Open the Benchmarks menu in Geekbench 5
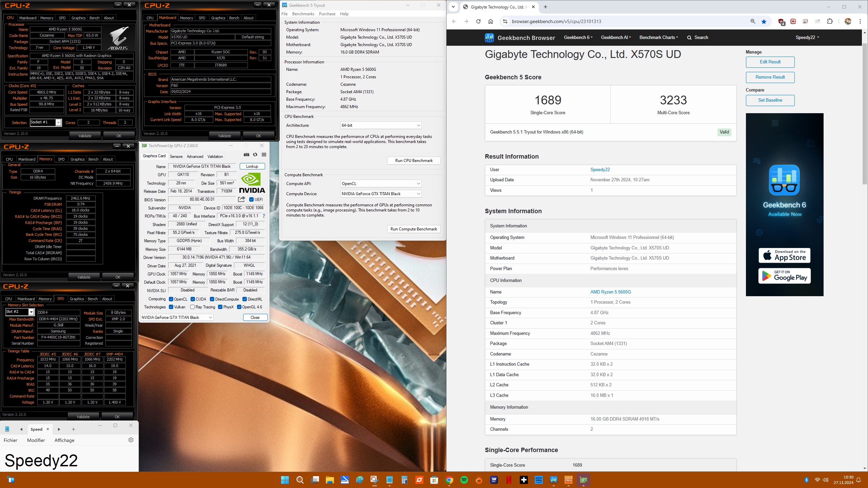This screenshot has width=868, height=488. point(303,14)
